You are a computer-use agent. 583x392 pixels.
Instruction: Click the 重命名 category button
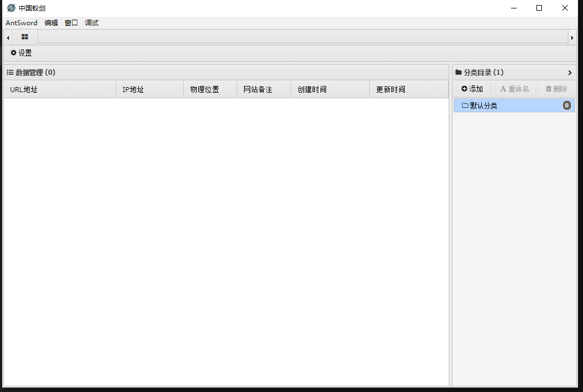coord(514,89)
